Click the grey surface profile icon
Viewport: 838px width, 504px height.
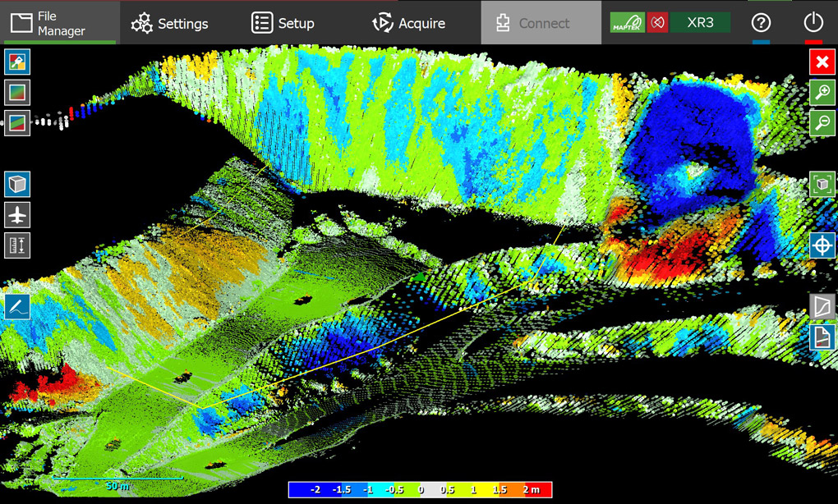pyautogui.click(x=822, y=307)
